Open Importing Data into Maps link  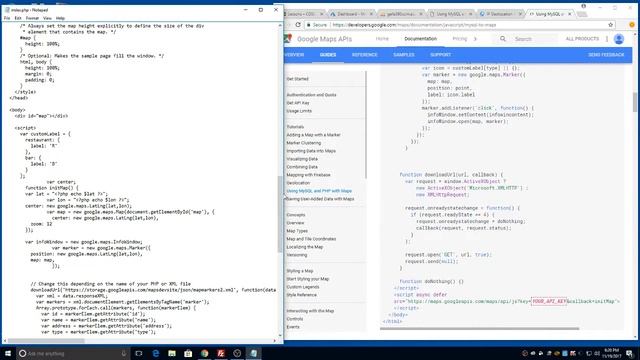coord(311,151)
